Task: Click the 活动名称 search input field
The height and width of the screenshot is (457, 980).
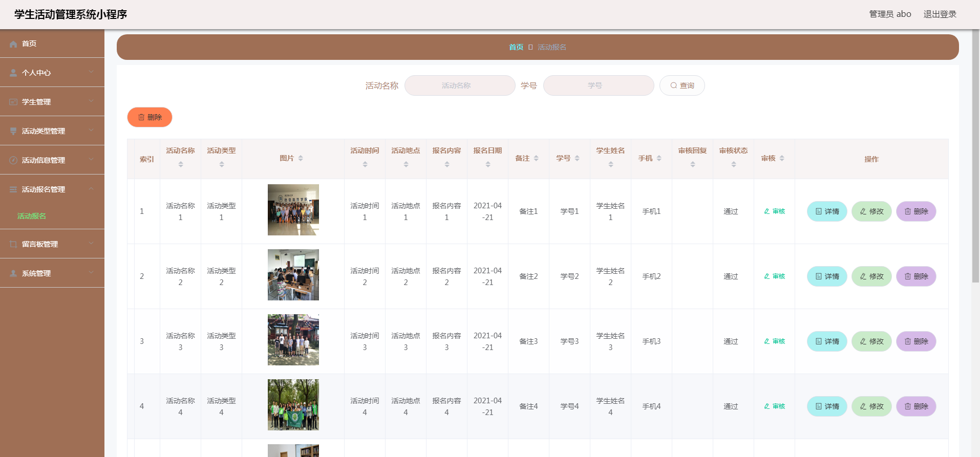Action: 460,85
